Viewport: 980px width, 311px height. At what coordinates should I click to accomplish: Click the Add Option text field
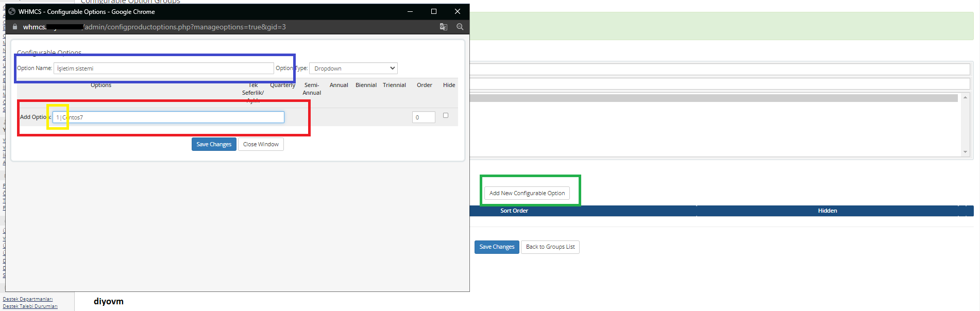(x=168, y=117)
